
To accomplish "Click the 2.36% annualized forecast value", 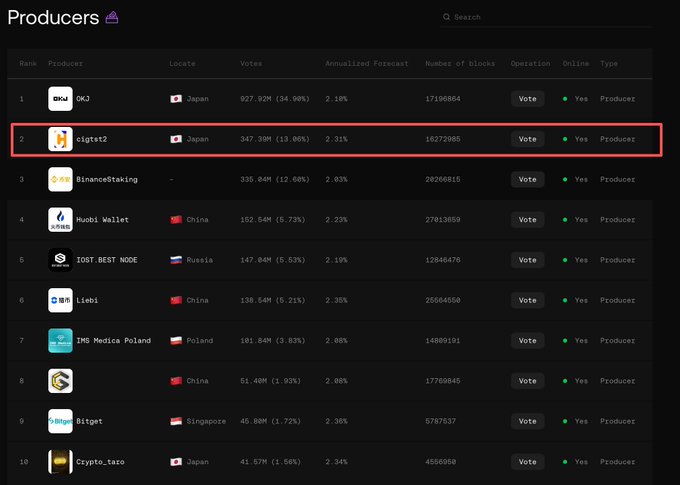I will coord(336,421).
